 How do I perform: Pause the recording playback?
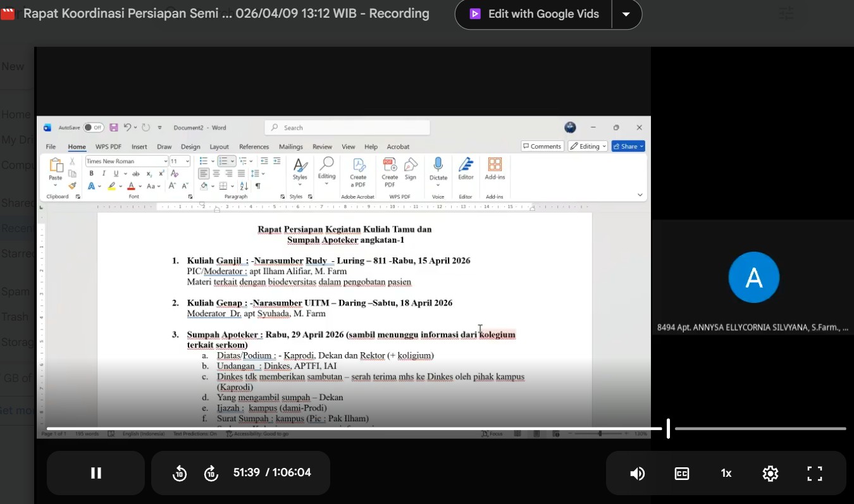point(96,473)
